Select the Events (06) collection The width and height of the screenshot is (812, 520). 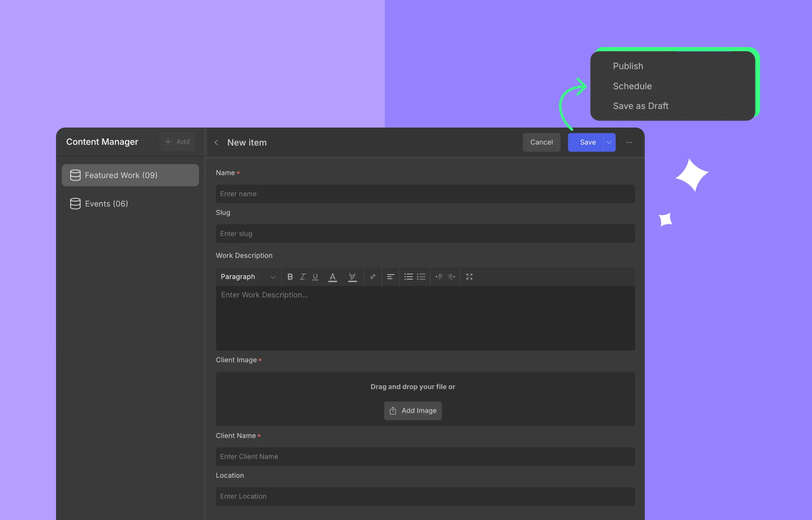[130, 204]
